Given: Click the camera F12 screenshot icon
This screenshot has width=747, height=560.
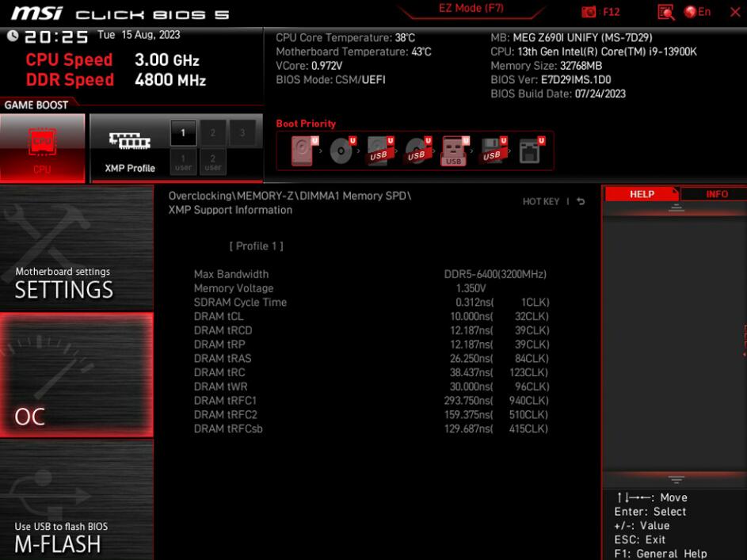Looking at the screenshot, I should tap(587, 12).
